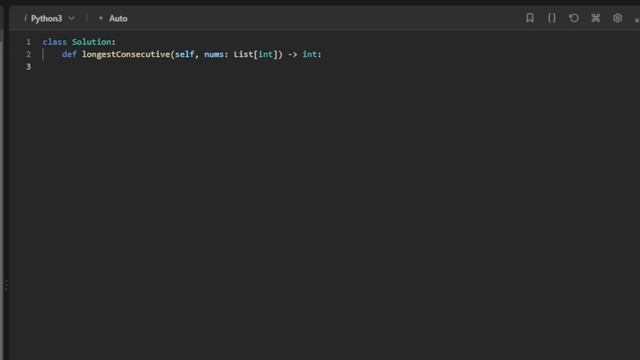This screenshot has height=360, width=640.
Task: Click the 'def' keyword on line 2
Action: (x=69, y=54)
